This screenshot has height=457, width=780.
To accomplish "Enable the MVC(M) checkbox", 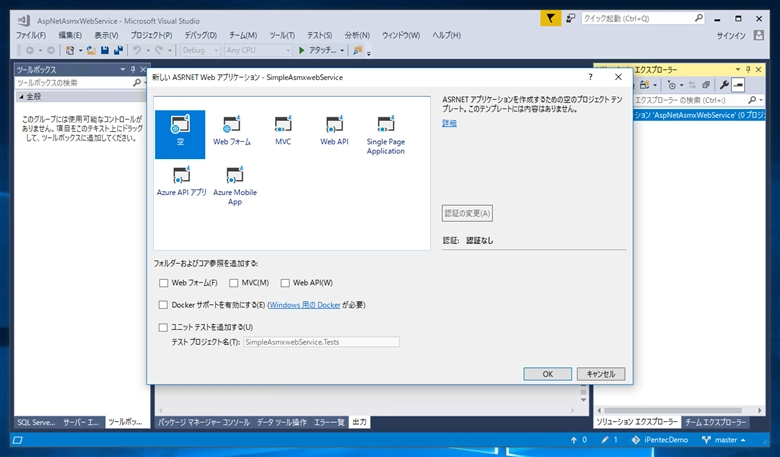I will [x=233, y=283].
